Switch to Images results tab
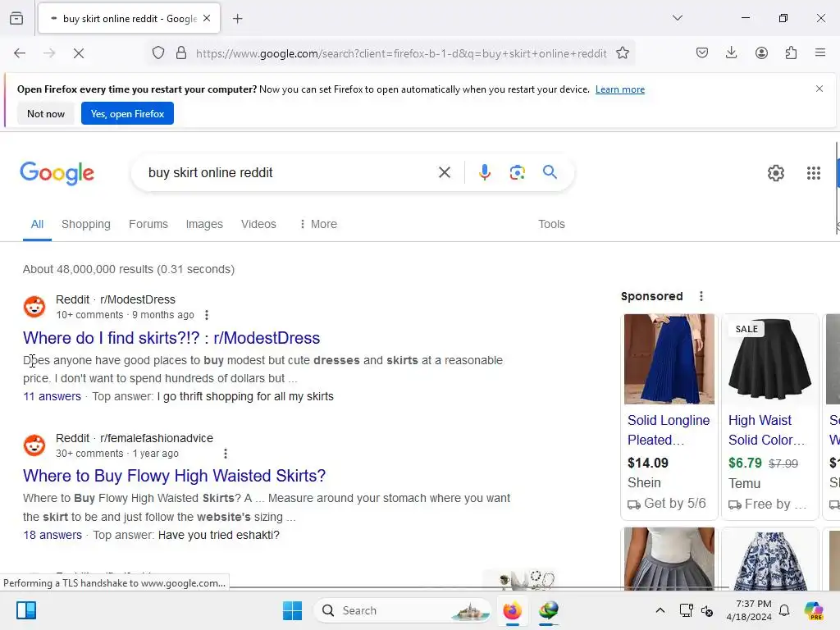Viewport: 840px width, 630px height. [204, 224]
